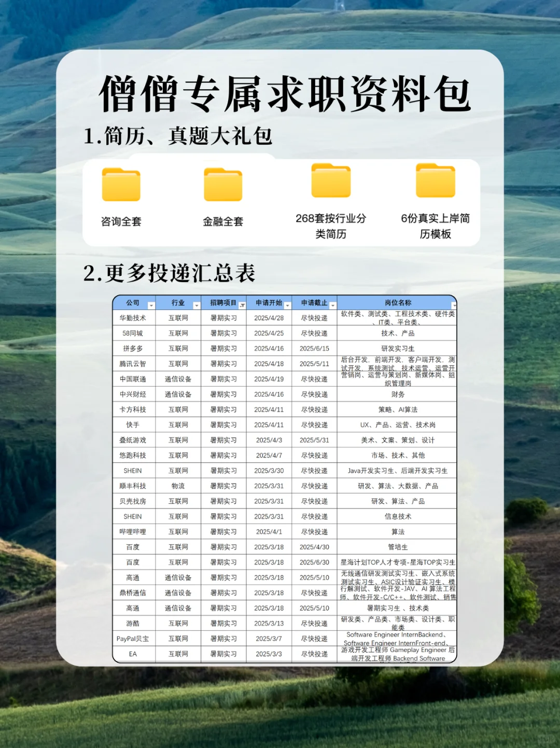Click the 物流 industry cell
Viewport: 560px width, 748px height.
178,486
